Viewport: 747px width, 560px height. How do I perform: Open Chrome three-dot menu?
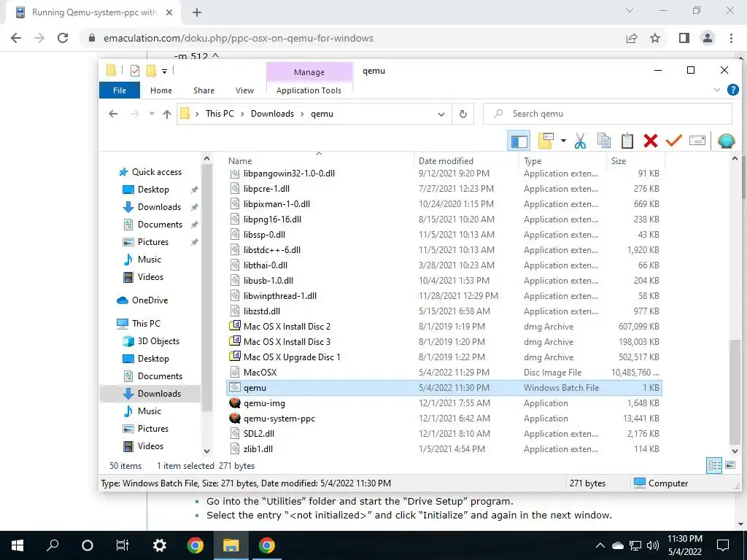731,38
